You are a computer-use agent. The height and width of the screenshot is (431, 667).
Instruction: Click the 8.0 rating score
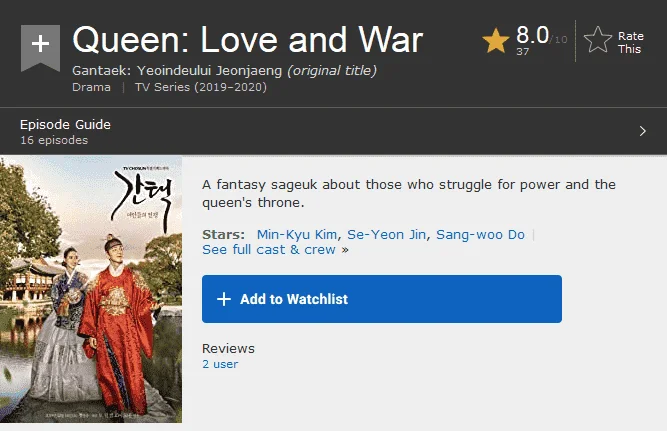[533, 35]
